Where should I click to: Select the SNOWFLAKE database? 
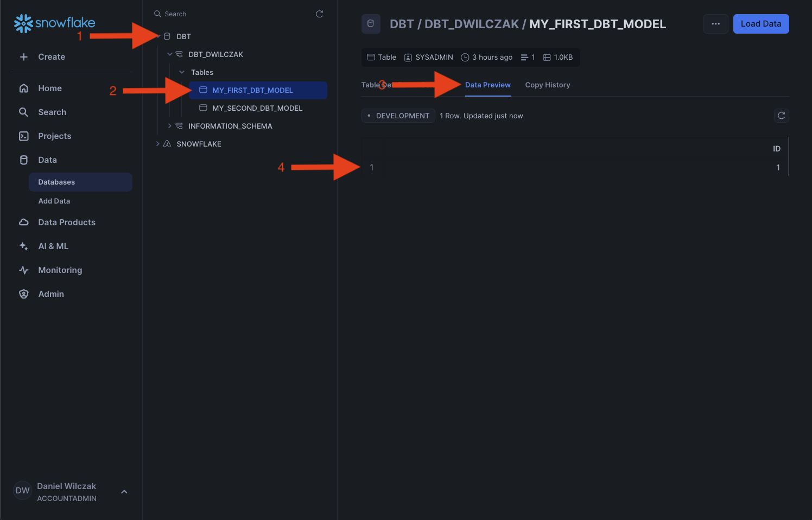[x=199, y=144]
